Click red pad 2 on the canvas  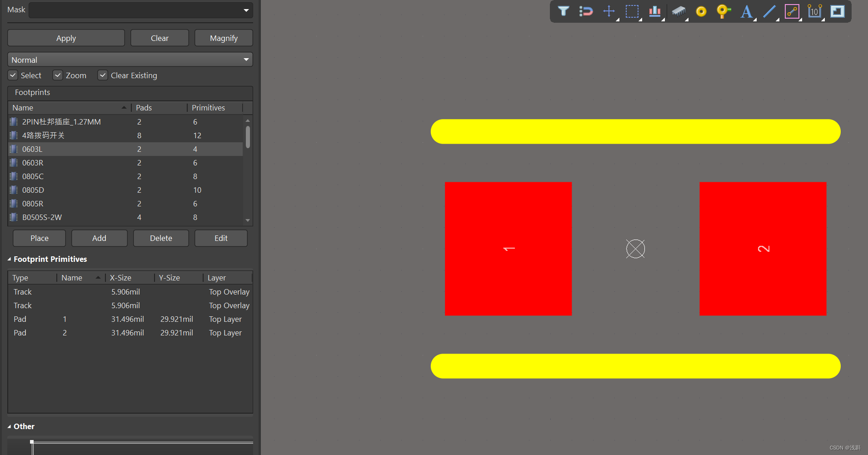(x=763, y=249)
